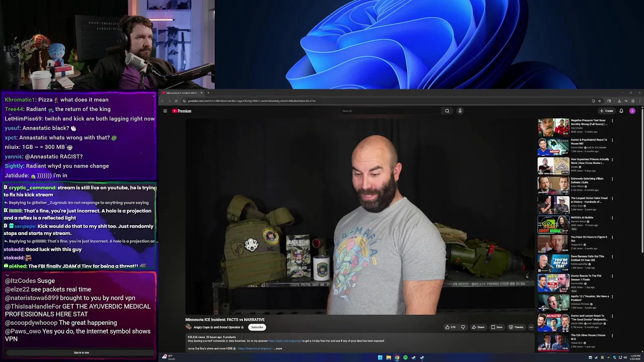The image size is (644, 362).
Task: Go back using browser back arrow
Action: pyautogui.click(x=163, y=101)
